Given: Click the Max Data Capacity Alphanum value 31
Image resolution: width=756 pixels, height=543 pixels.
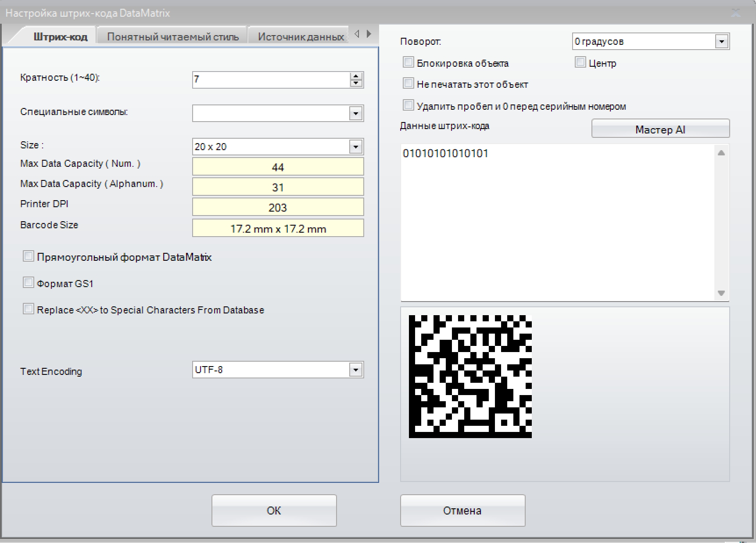Looking at the screenshot, I should pos(278,187).
